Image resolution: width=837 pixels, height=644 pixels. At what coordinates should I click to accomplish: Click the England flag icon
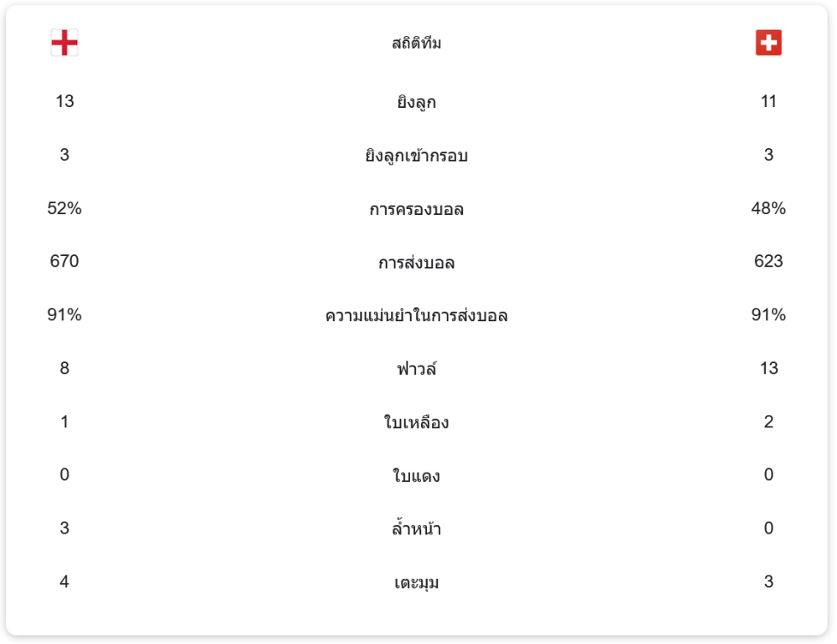tap(64, 43)
